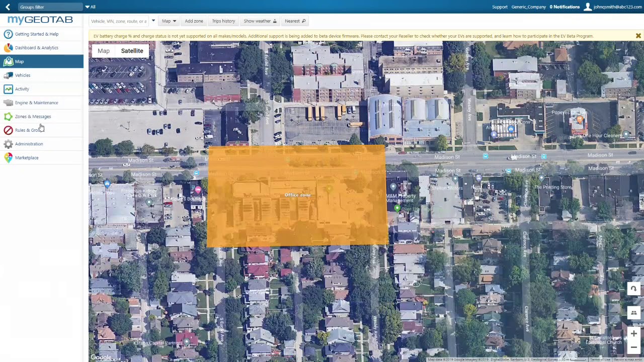Viewport: 644px width, 362px height.
Task: Click the Activity chart icon
Action: [x=8, y=89]
